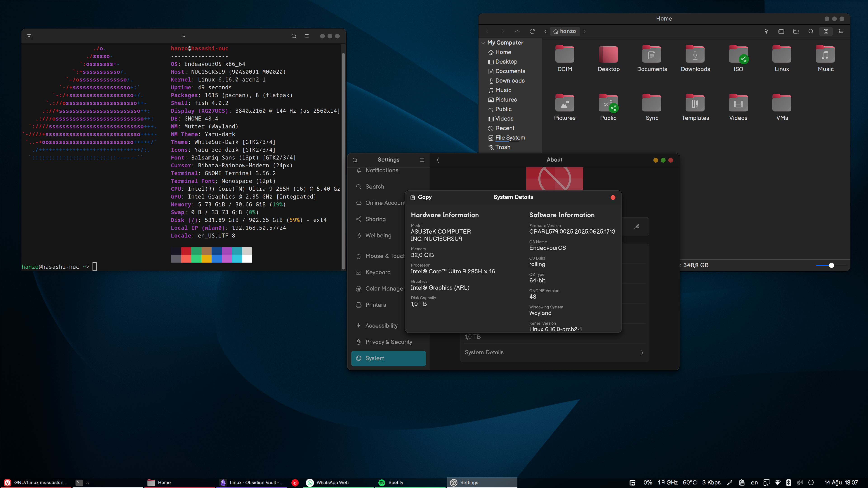Click the hanzo path bar button

coord(565,31)
